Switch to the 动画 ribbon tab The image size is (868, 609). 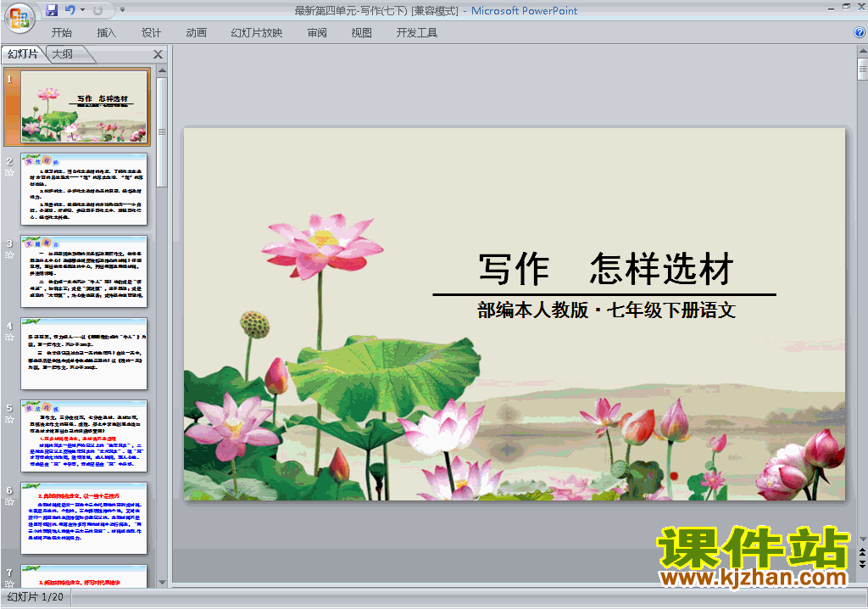[x=196, y=33]
